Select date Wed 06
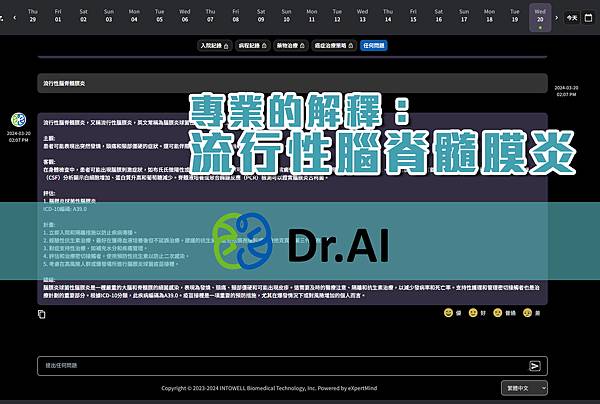Image resolution: width=600 pixels, height=404 pixels. point(185,16)
